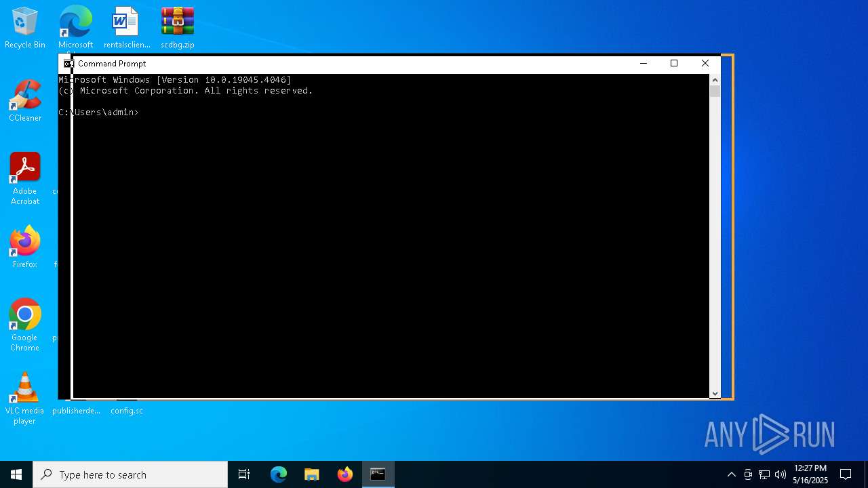The width and height of the screenshot is (868, 488).
Task: Click the scrollbar down arrow in Command Prompt
Action: pos(715,393)
